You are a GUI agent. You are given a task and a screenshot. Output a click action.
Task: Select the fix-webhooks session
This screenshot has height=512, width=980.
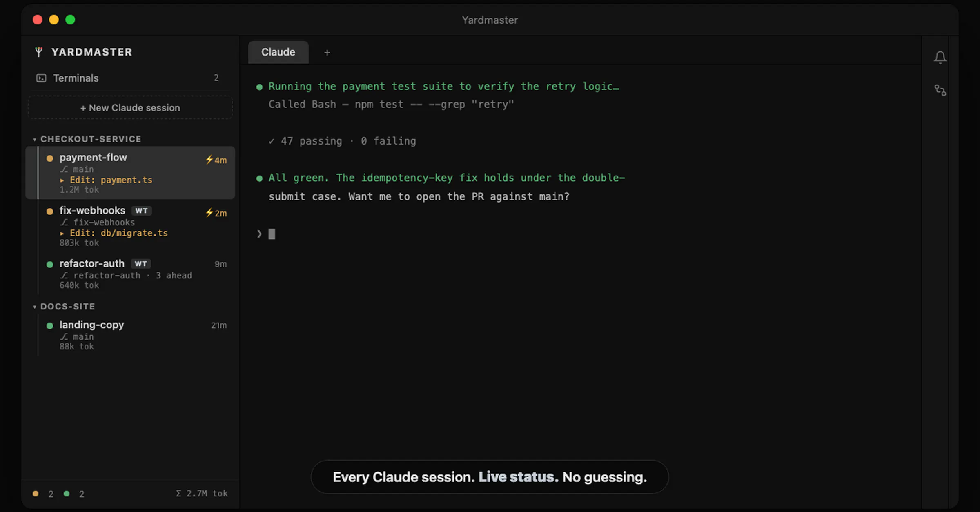tap(130, 226)
